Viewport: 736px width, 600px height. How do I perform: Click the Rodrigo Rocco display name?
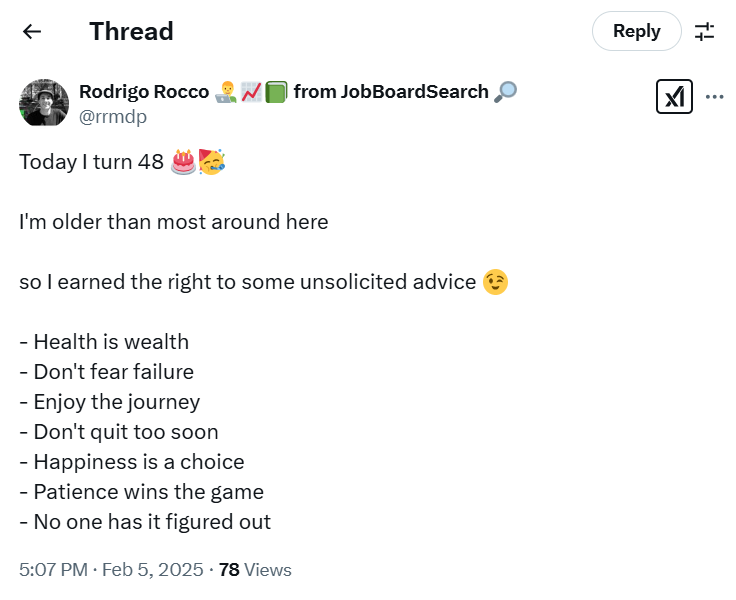pyautogui.click(x=144, y=92)
